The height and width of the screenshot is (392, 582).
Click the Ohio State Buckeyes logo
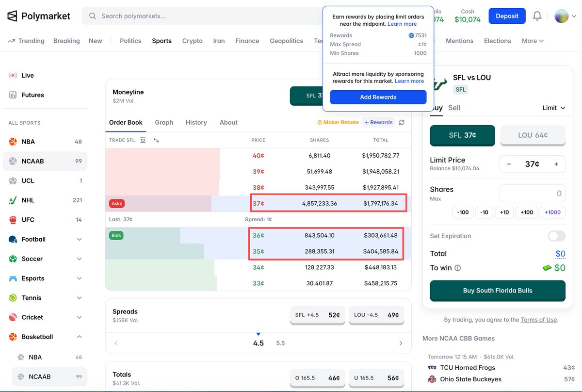point(432,379)
